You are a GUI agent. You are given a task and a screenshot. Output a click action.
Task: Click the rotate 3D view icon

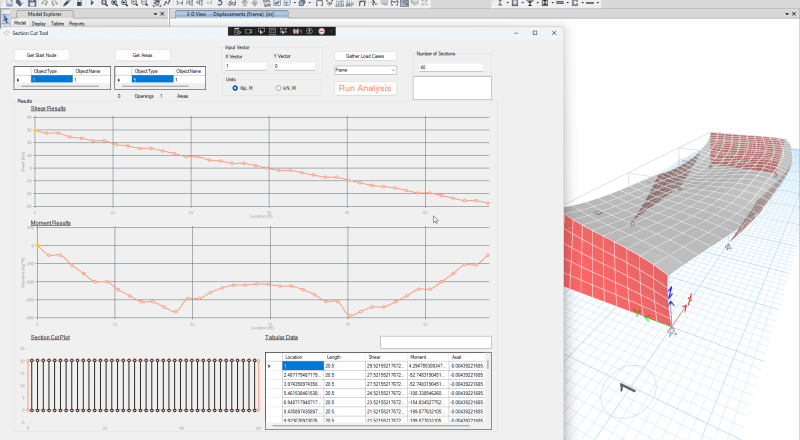[220, 3]
